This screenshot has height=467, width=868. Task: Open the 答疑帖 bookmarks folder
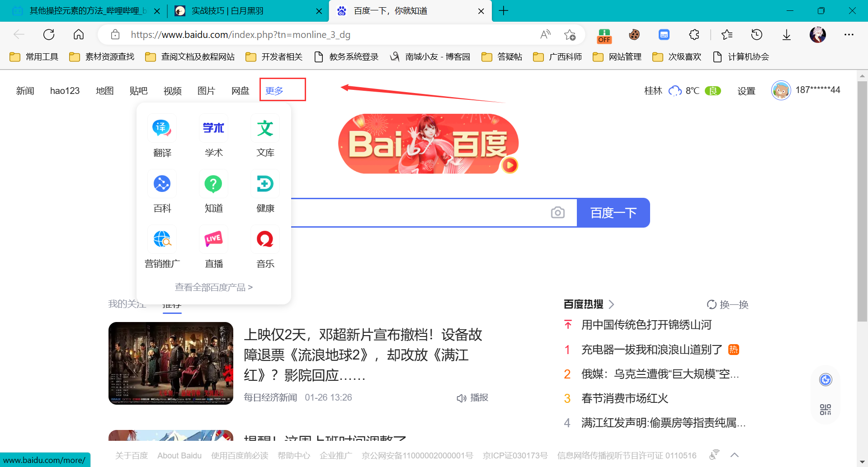click(502, 57)
